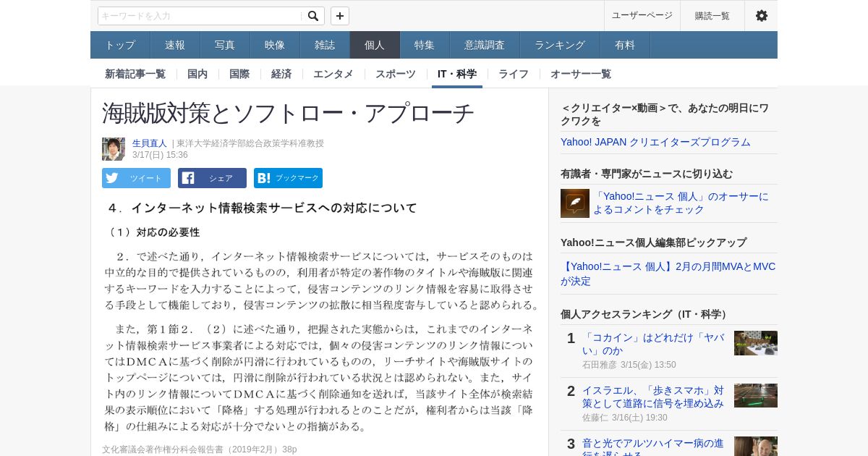Image resolution: width=868 pixels, height=456 pixels.
Task: Open オーサーによるコメントをチェック link
Action: pyautogui.click(x=681, y=203)
